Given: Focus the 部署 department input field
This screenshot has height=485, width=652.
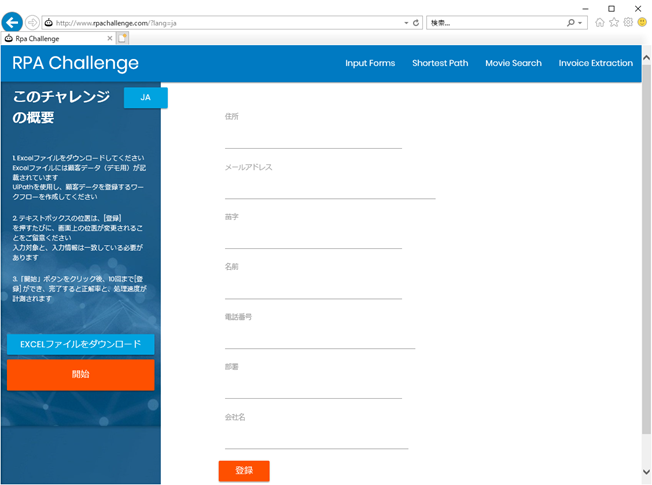Looking at the screenshot, I should pyautogui.click(x=313, y=389).
